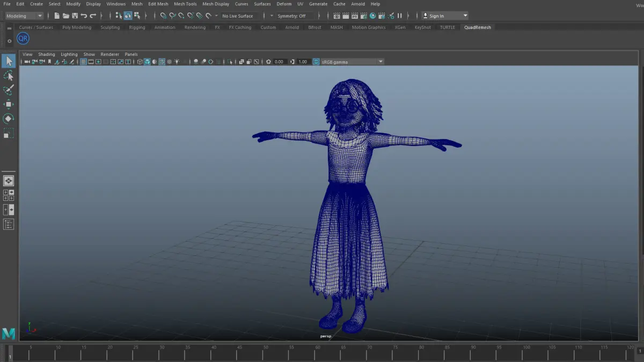Toggle film gate display

(x=91, y=62)
